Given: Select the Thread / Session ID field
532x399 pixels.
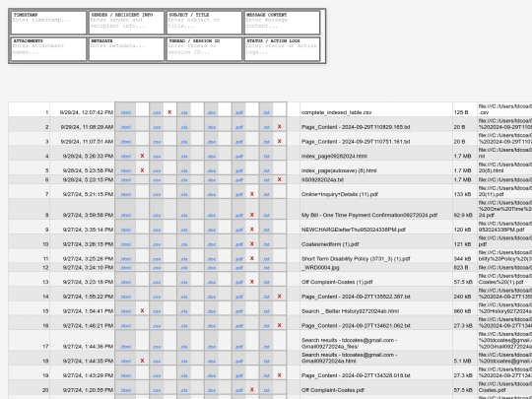Looking at the screenshot, I should pyautogui.click(x=204, y=49).
